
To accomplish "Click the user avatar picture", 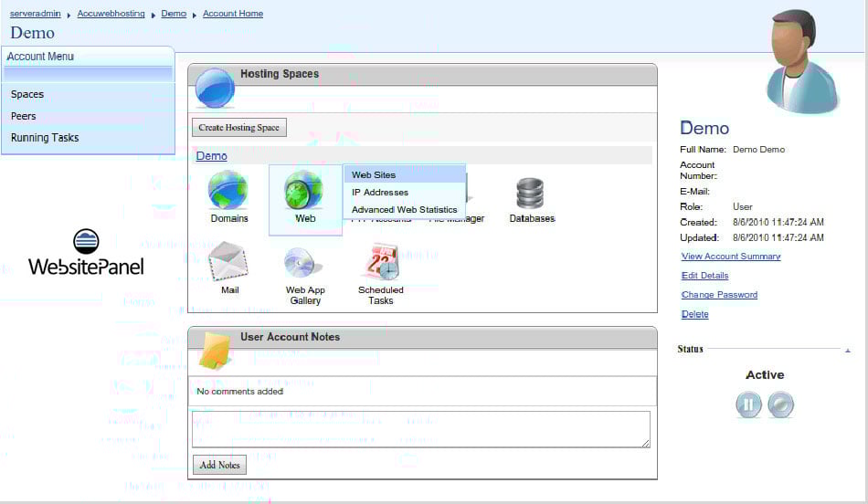I will pyautogui.click(x=802, y=59).
